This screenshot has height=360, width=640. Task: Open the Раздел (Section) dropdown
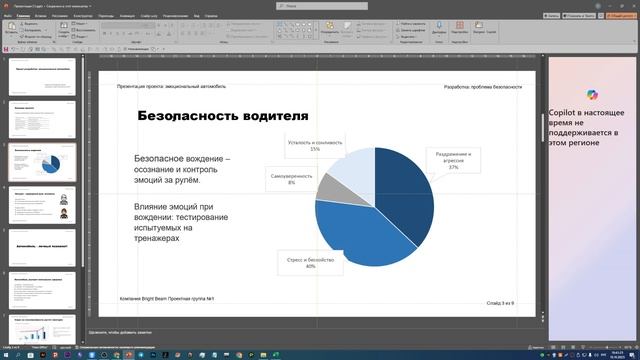pos(80,36)
